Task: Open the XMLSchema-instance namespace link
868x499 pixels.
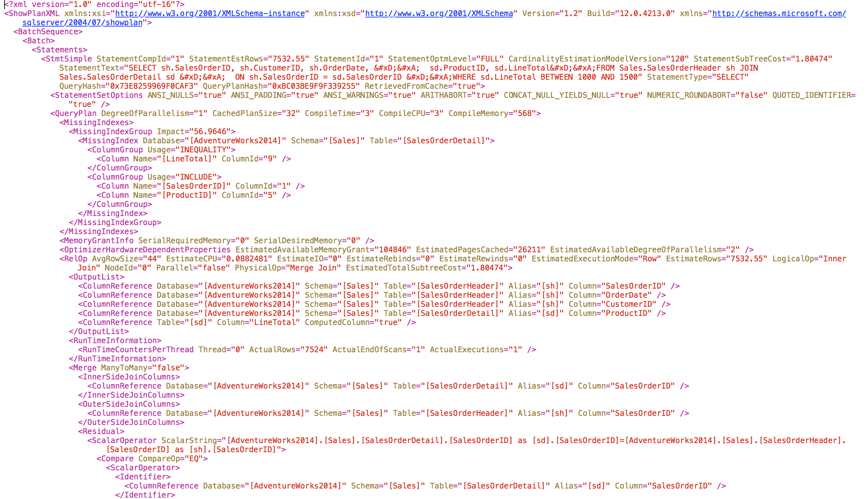Action: 210,13
